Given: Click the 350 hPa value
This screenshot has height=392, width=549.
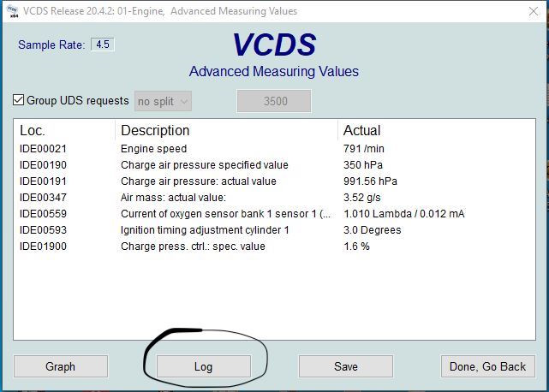Looking at the screenshot, I should tap(363, 165).
